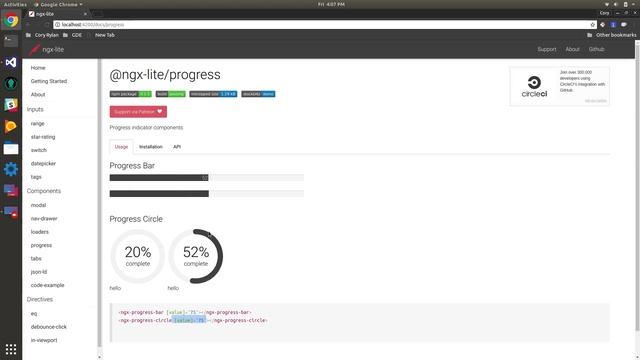
Task: Bookmark this page with the star icon
Action: 593,24
